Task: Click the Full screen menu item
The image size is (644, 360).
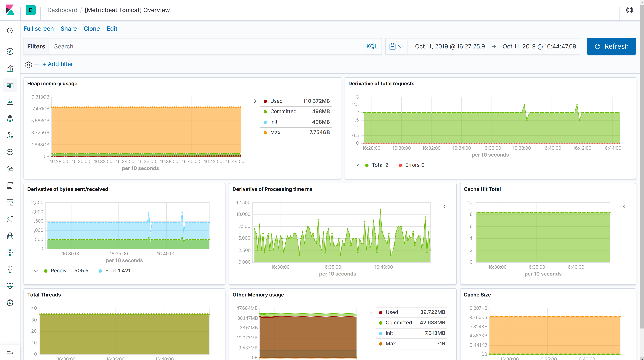Action: pos(38,29)
